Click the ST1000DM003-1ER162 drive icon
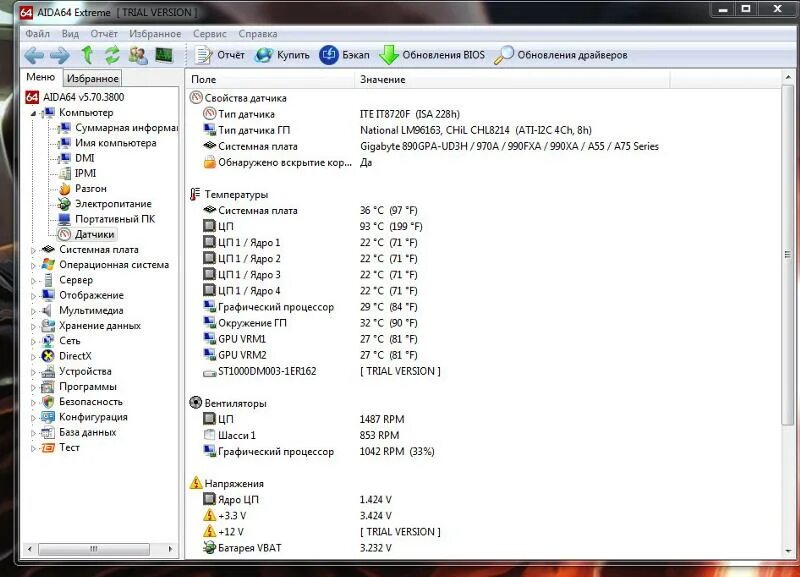 [210, 372]
